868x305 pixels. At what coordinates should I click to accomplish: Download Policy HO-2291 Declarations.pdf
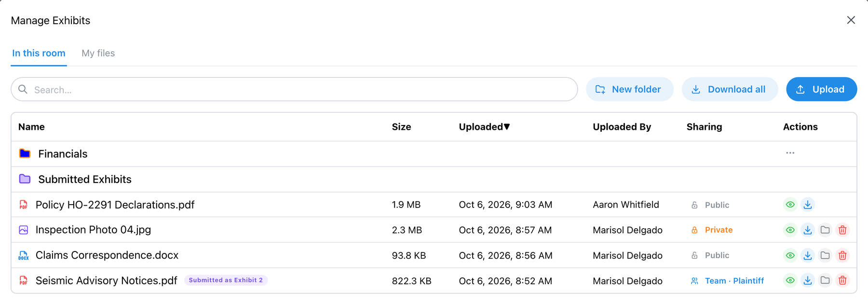808,205
